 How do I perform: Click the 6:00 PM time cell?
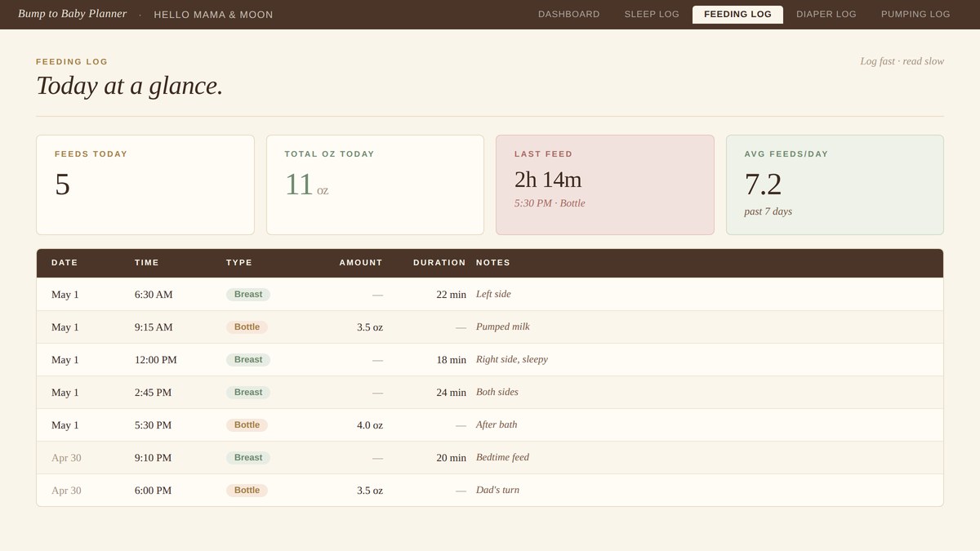click(x=154, y=491)
